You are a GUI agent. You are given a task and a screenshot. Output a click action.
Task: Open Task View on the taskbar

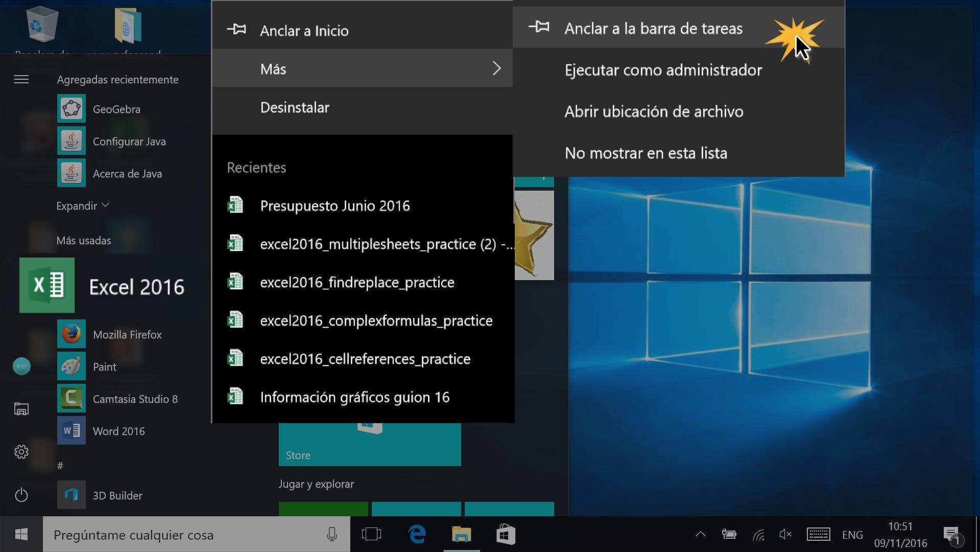pos(371,535)
